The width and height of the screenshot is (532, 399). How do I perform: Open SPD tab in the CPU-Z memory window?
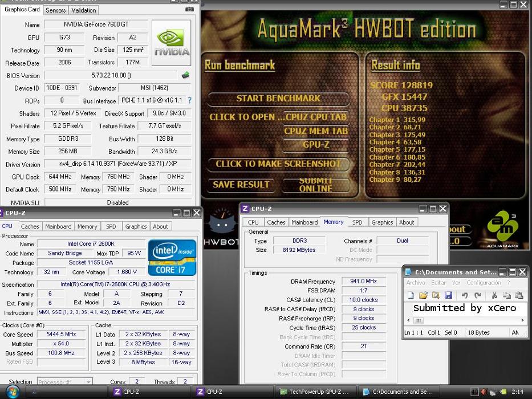coord(358,222)
